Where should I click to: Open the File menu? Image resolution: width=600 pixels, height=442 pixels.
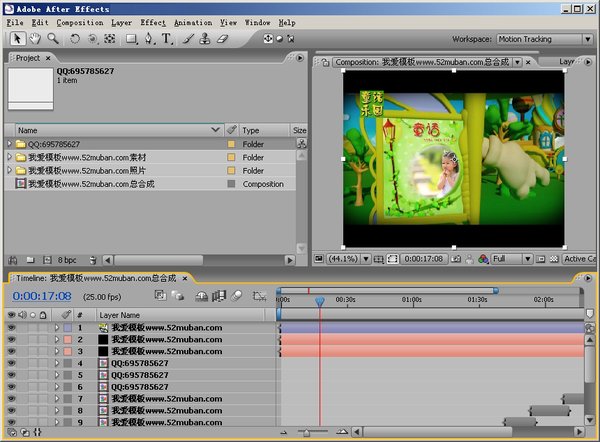click(x=15, y=23)
